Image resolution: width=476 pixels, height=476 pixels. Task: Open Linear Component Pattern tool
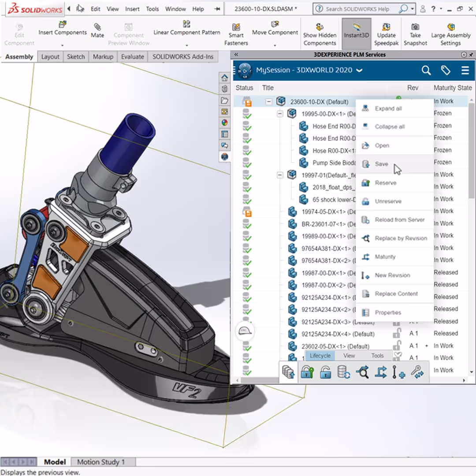click(x=187, y=29)
